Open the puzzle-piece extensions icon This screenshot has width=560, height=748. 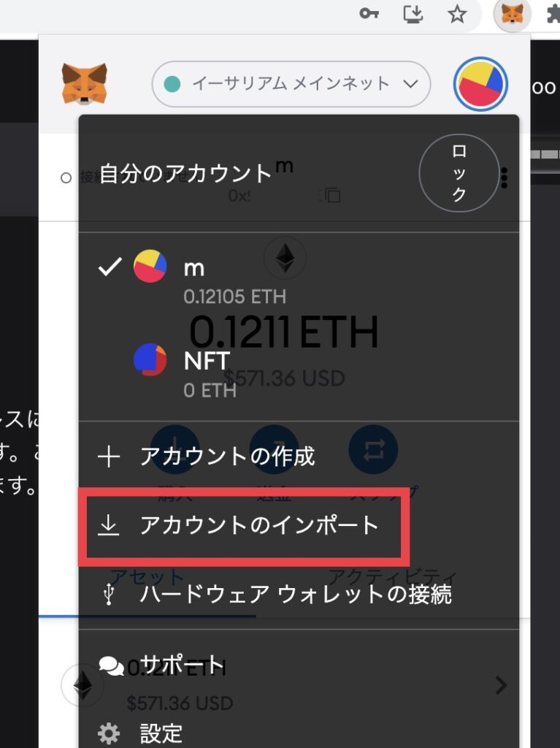pyautogui.click(x=553, y=15)
